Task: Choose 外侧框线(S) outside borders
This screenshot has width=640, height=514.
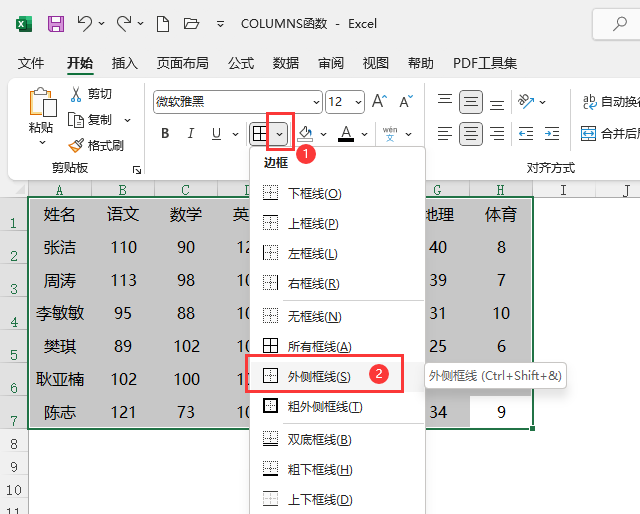Action: pyautogui.click(x=337, y=376)
